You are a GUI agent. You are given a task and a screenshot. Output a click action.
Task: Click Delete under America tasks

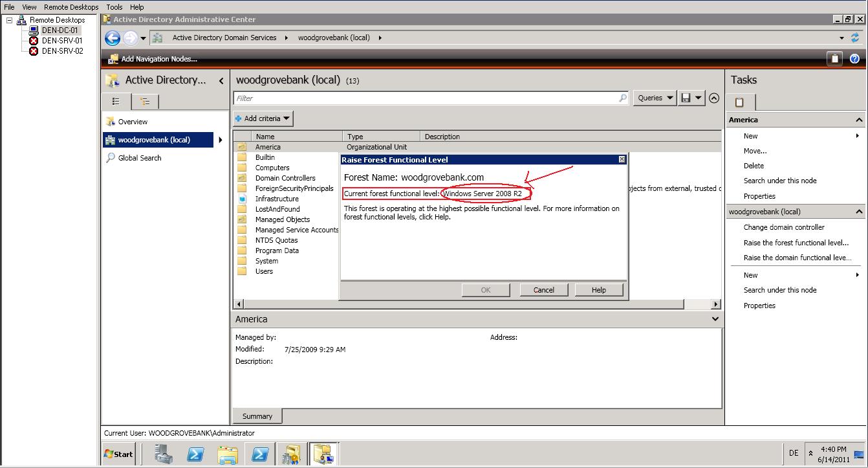point(754,166)
